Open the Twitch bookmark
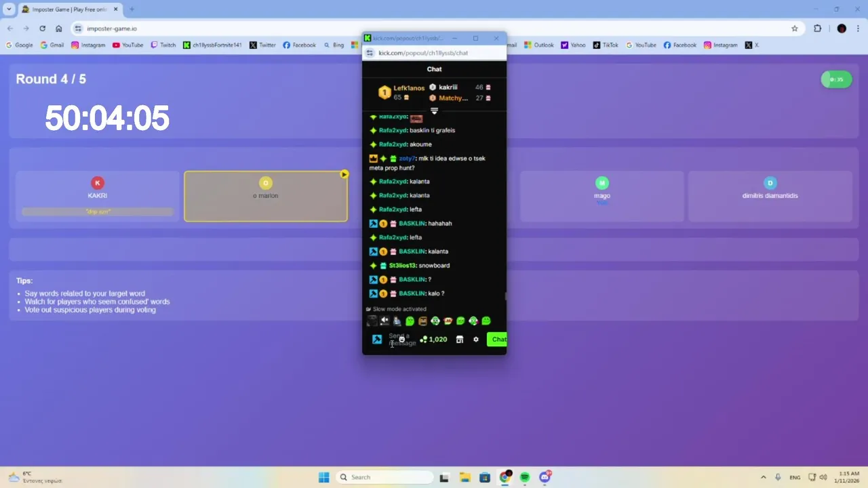Image resolution: width=868 pixels, height=488 pixels. [163, 45]
